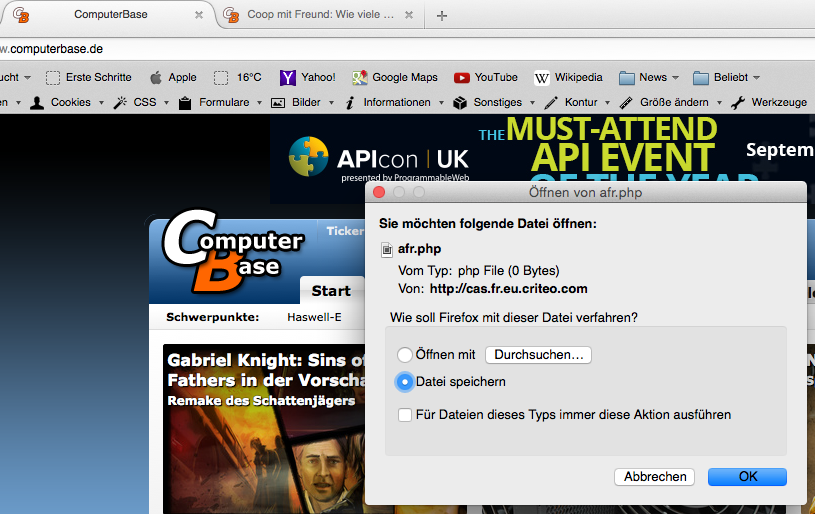
Task: Click the Sonstiges box icon
Action: click(459, 103)
